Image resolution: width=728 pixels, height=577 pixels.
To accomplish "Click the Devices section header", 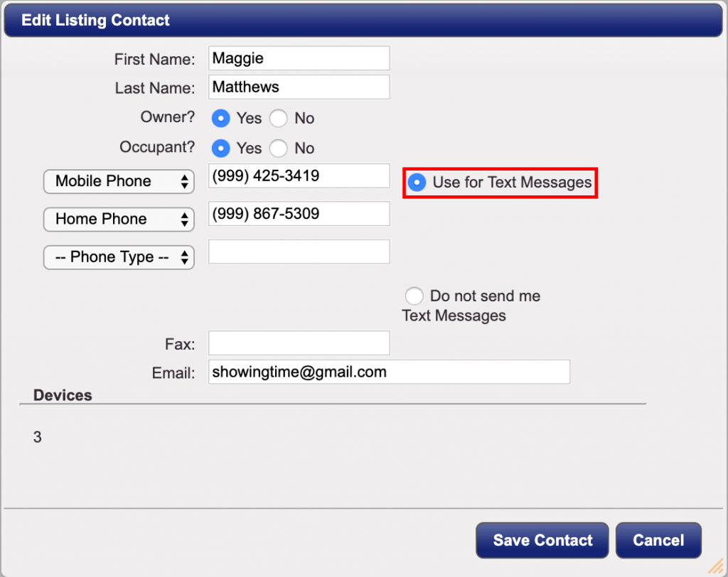I will click(x=63, y=395).
